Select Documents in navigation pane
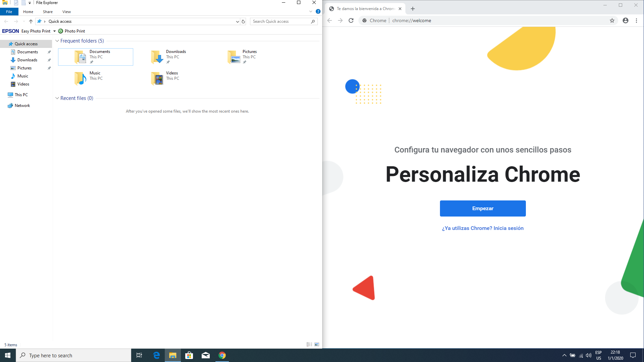 (x=28, y=52)
